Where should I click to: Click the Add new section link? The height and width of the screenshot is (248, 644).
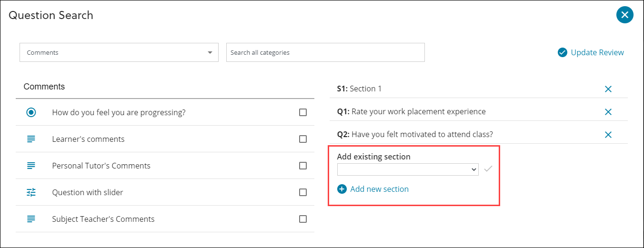pyautogui.click(x=379, y=189)
